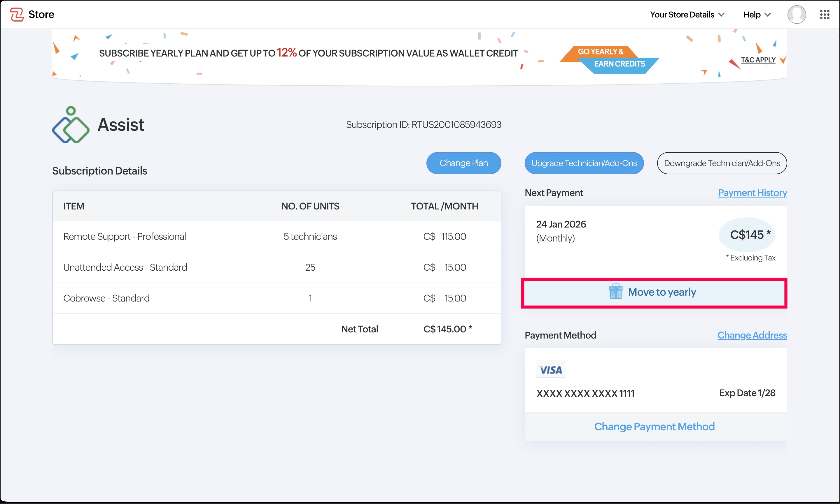Screen dimensions: 840x504
Task: Click the Change Plan button
Action: pos(463,163)
